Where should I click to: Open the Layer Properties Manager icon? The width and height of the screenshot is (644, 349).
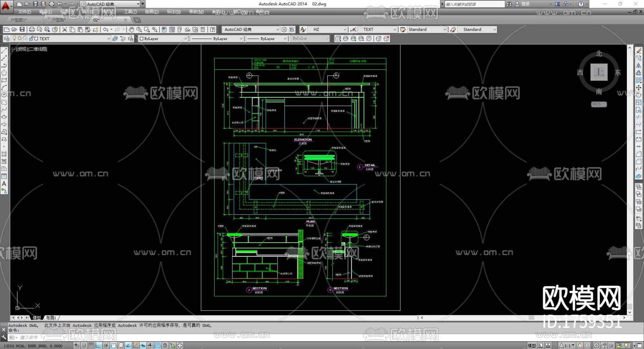click(7, 39)
